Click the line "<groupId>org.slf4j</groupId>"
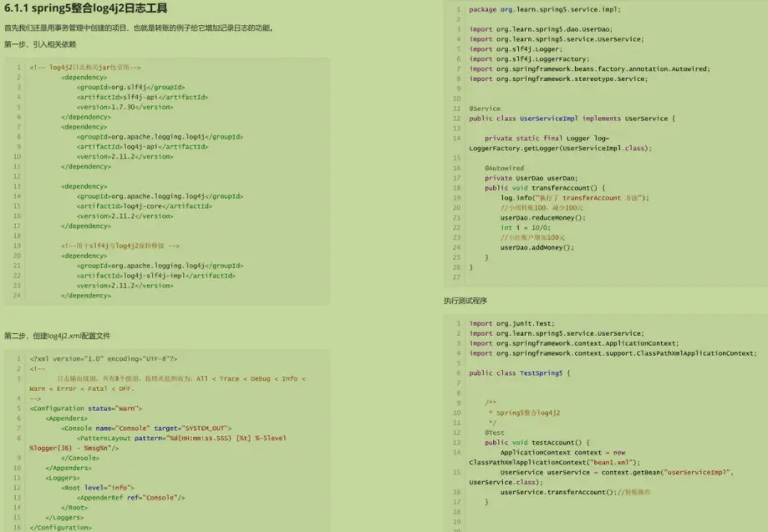768x532 pixels. coord(130,87)
